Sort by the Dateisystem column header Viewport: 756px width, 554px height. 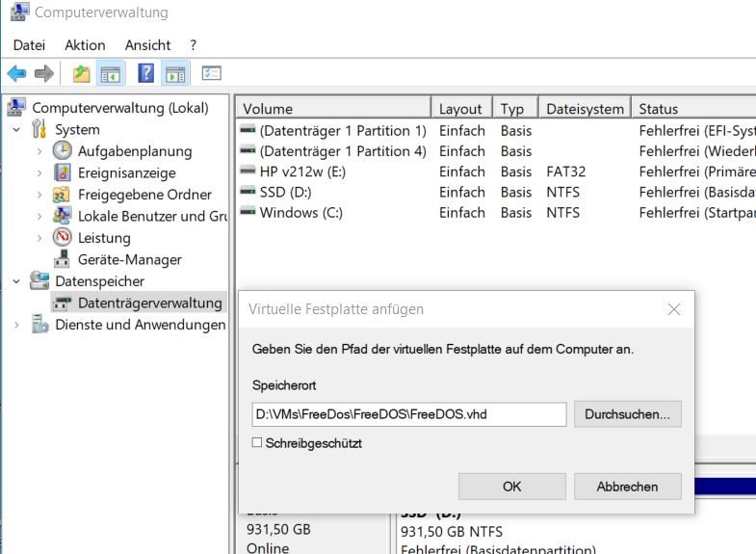(x=585, y=109)
